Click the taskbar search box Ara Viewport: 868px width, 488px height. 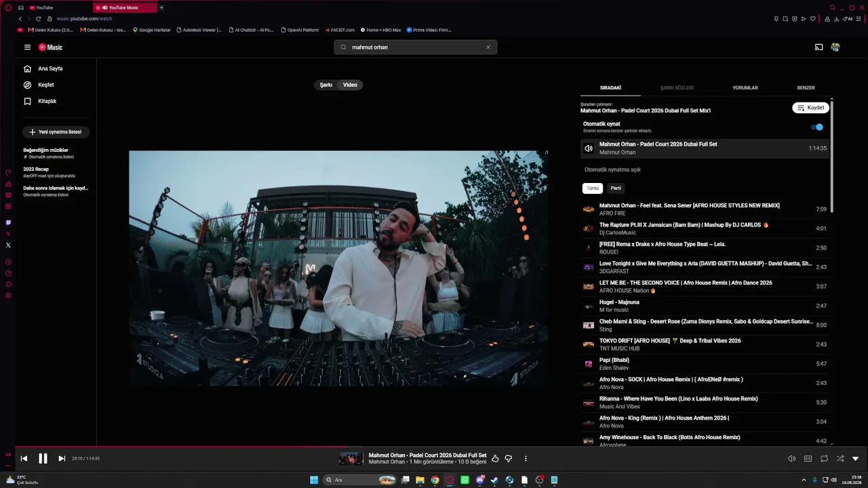[x=361, y=480]
